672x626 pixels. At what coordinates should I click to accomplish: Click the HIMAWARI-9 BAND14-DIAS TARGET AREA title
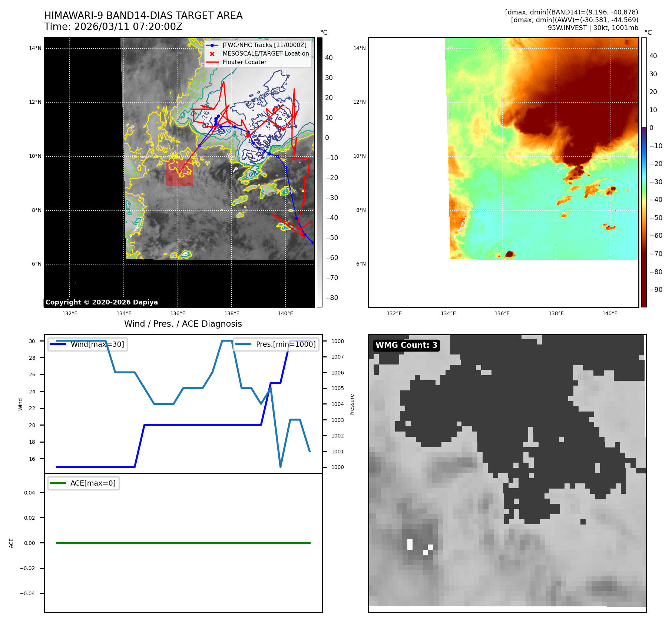143,16
